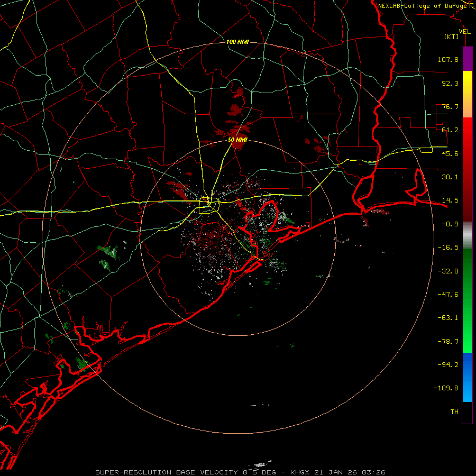Click the 100 NMI range ring label
476x476 pixels.
click(237, 42)
